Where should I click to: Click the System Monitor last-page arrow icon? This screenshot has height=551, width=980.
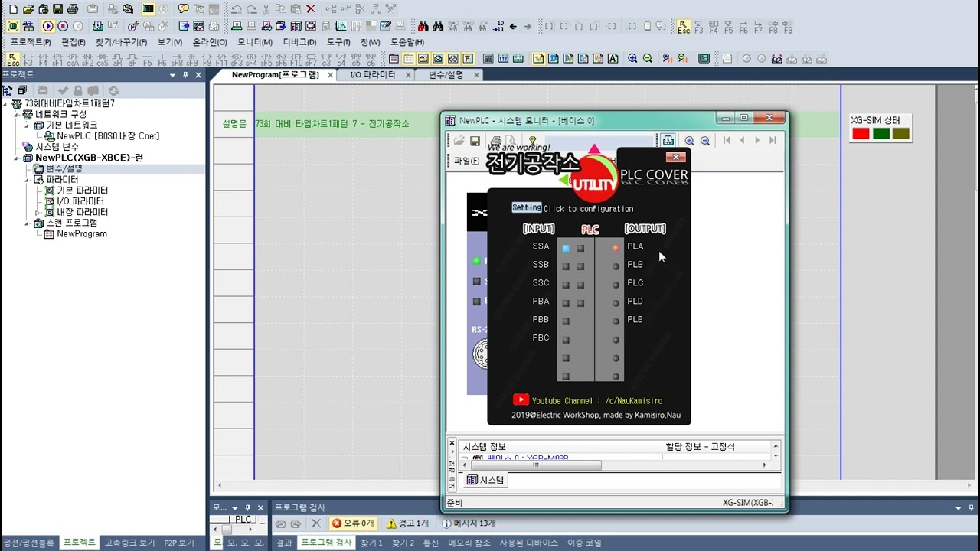[x=773, y=141]
